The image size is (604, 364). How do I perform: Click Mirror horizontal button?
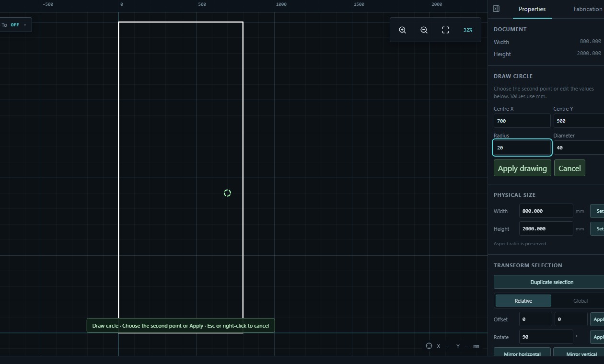coord(522,353)
